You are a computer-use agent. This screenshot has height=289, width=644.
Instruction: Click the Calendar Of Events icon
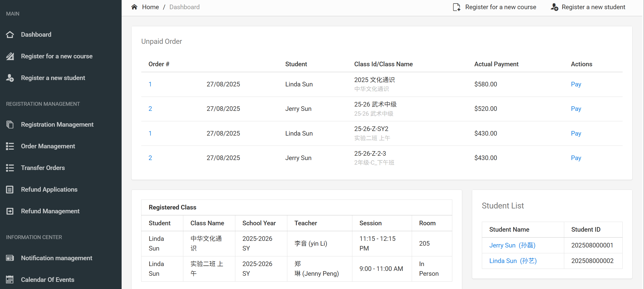[x=10, y=280]
